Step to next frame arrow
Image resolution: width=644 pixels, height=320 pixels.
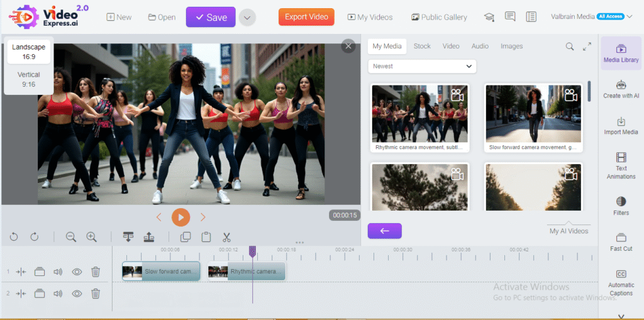click(x=203, y=218)
